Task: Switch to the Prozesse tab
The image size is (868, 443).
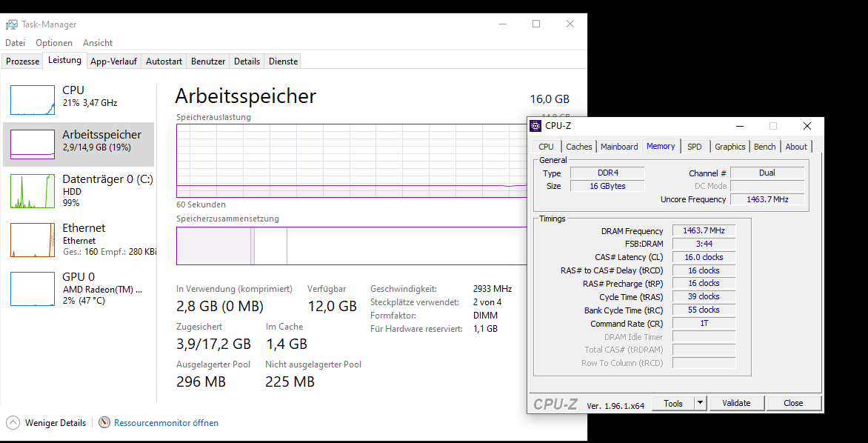Action: point(23,61)
